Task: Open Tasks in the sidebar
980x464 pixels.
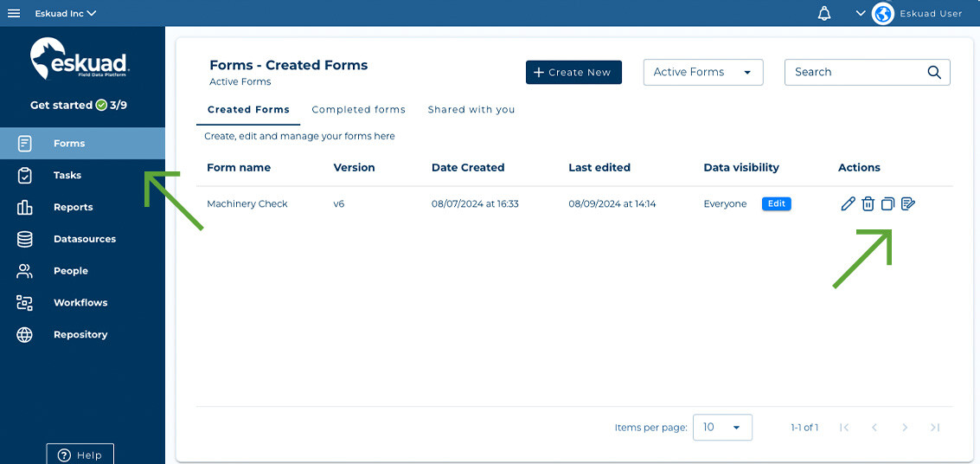Action: click(82, 175)
